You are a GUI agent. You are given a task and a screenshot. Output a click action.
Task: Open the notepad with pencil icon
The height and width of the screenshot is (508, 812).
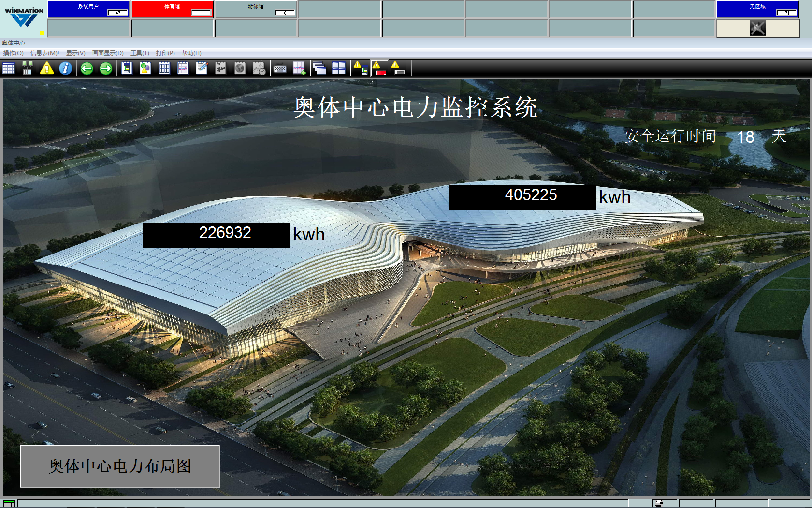pyautogui.click(x=202, y=68)
